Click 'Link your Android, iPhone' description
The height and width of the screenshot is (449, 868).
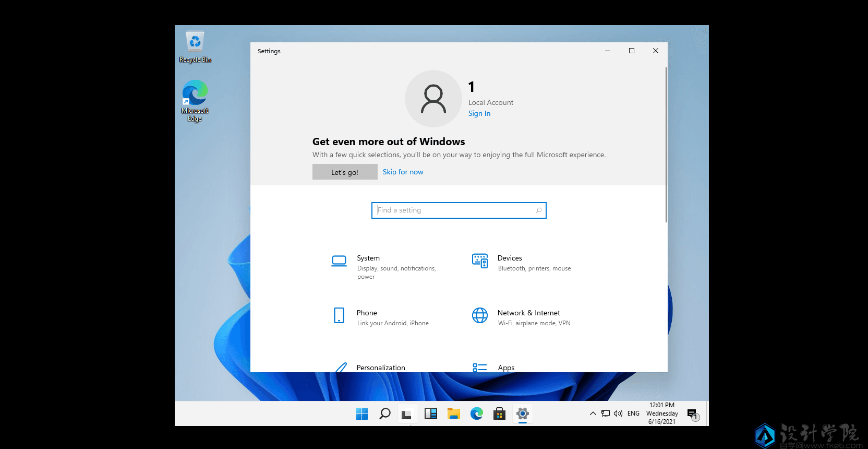point(393,323)
